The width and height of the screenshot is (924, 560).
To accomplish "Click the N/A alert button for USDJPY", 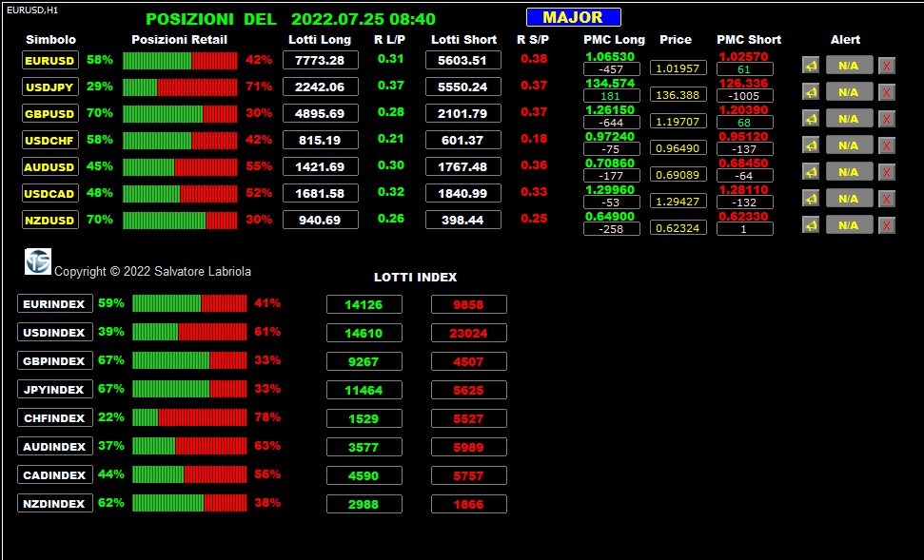I will tap(849, 92).
